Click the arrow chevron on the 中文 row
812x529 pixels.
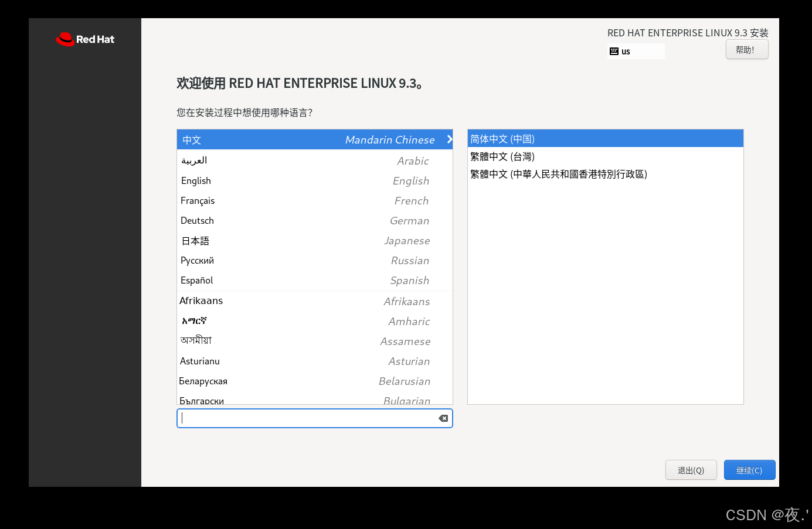click(449, 139)
